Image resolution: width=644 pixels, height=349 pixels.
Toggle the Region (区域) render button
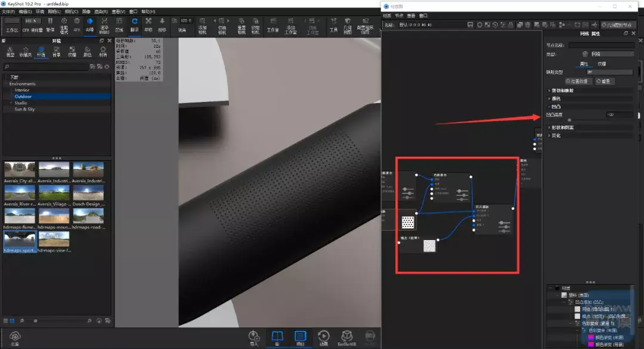[x=119, y=24]
